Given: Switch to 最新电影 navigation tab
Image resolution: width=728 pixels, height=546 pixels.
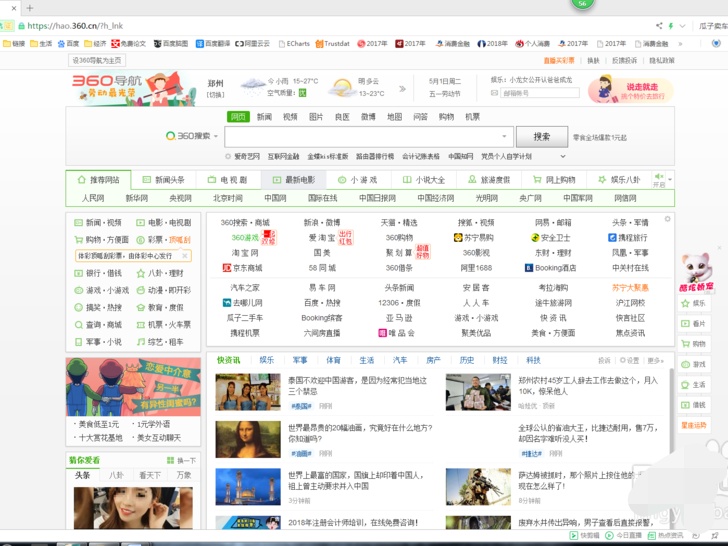Looking at the screenshot, I should [293, 180].
